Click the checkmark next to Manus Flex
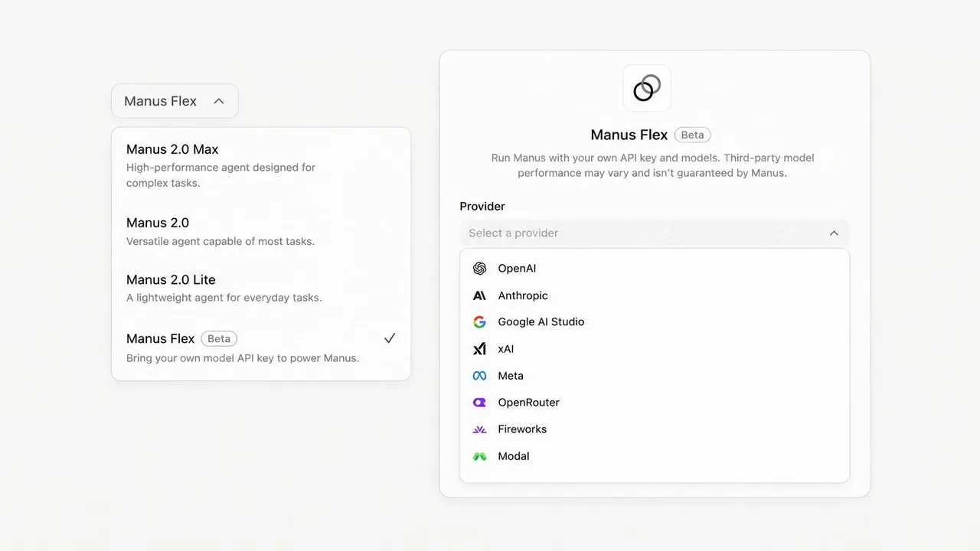The height and width of the screenshot is (551, 980). 390,338
